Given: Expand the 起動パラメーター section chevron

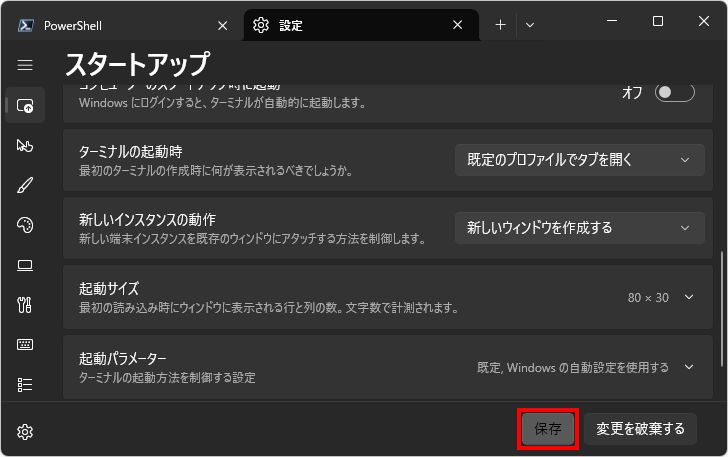Looking at the screenshot, I should click(x=689, y=367).
